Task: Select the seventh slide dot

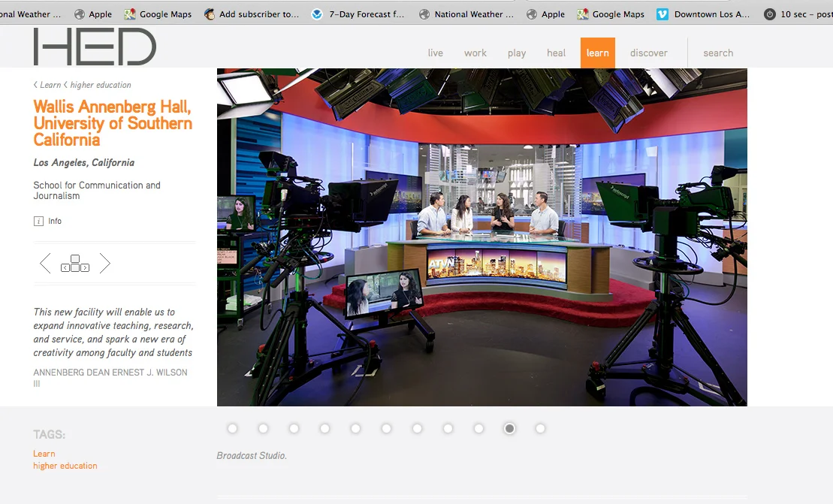Action: pyautogui.click(x=417, y=429)
